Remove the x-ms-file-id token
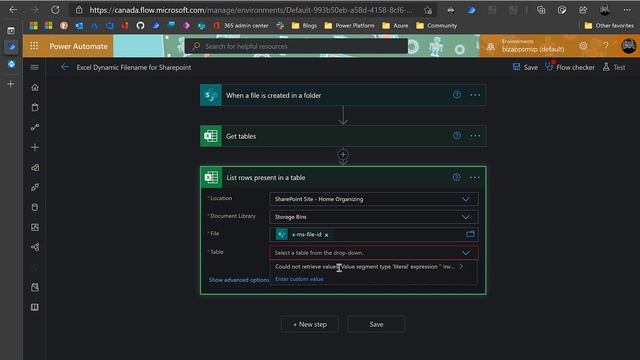The image size is (640, 360). pyautogui.click(x=327, y=235)
